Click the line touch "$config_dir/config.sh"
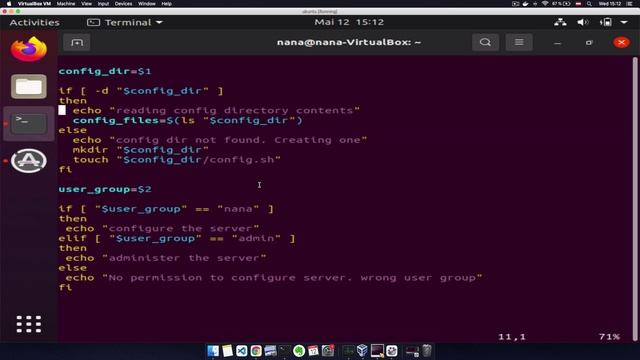 pos(177,160)
